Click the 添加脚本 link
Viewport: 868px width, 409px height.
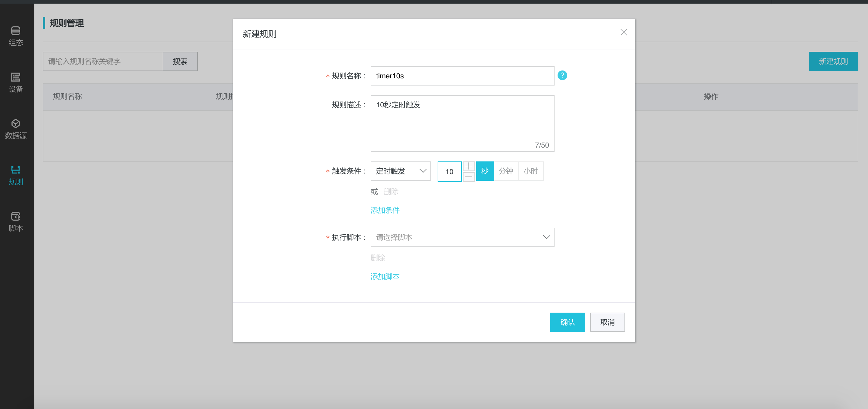point(385,276)
